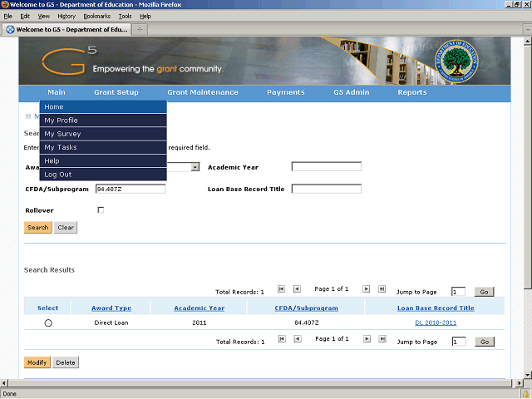Open the Award Type dropdown arrow
532x399 pixels.
(x=195, y=167)
